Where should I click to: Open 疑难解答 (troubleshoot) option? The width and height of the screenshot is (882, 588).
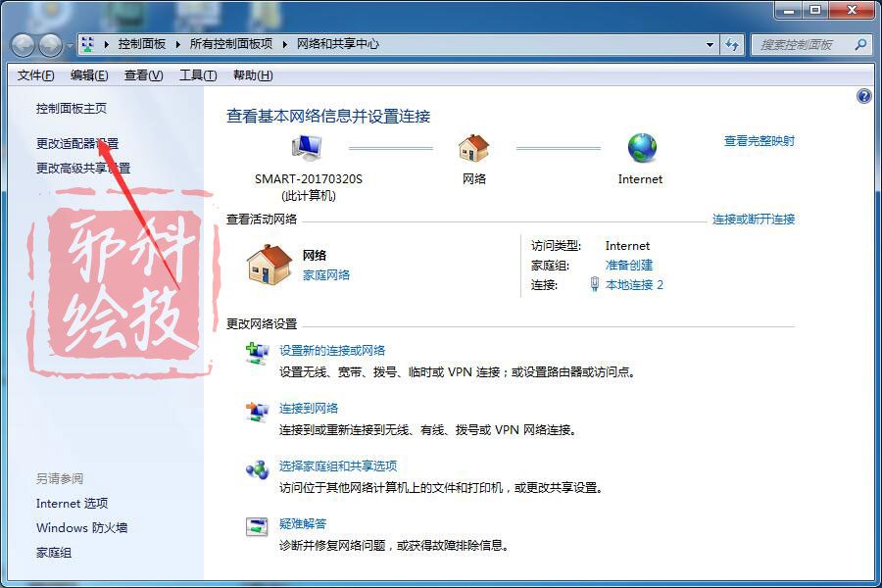305,523
